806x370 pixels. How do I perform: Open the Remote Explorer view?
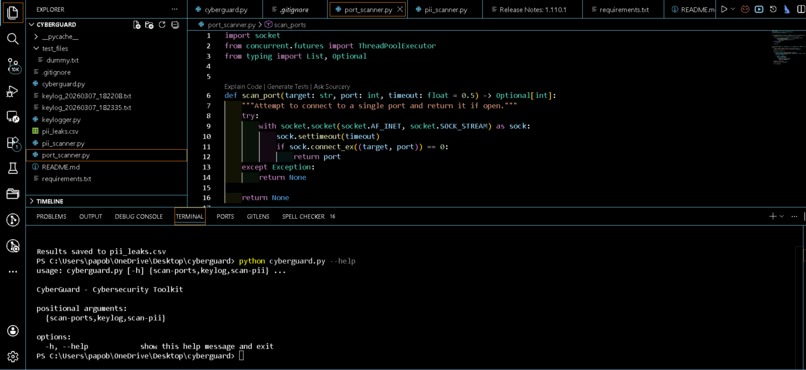[12, 117]
